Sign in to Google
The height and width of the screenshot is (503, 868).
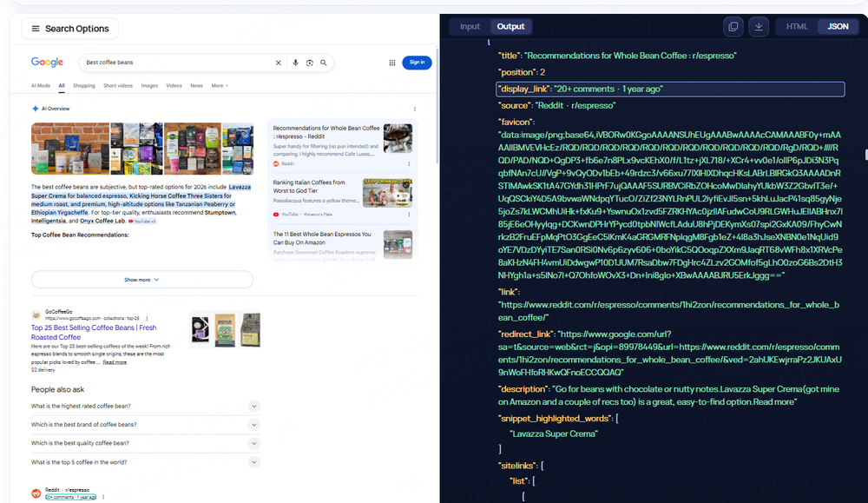417,63
